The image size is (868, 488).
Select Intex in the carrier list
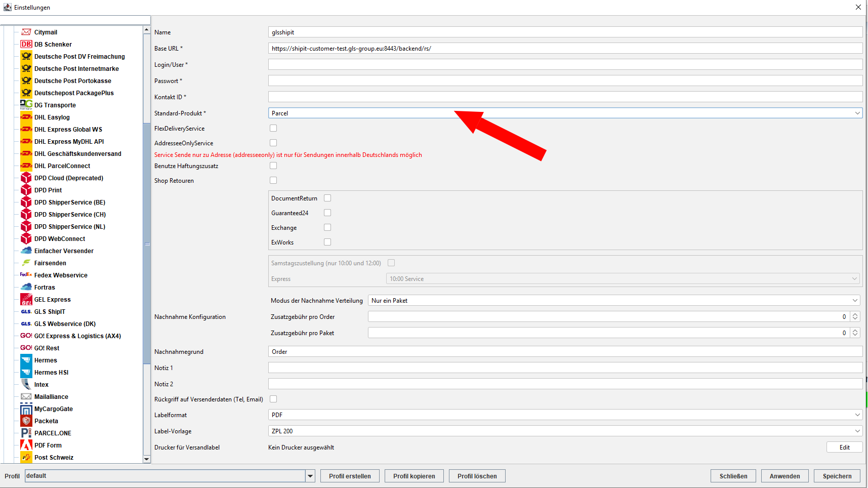(42, 384)
